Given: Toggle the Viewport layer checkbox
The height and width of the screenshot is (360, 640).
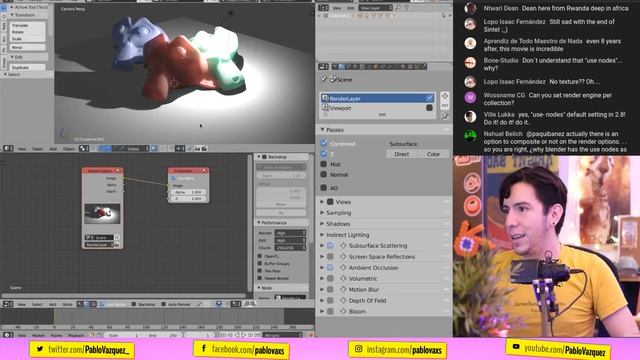Looking at the screenshot, I should click(x=429, y=108).
